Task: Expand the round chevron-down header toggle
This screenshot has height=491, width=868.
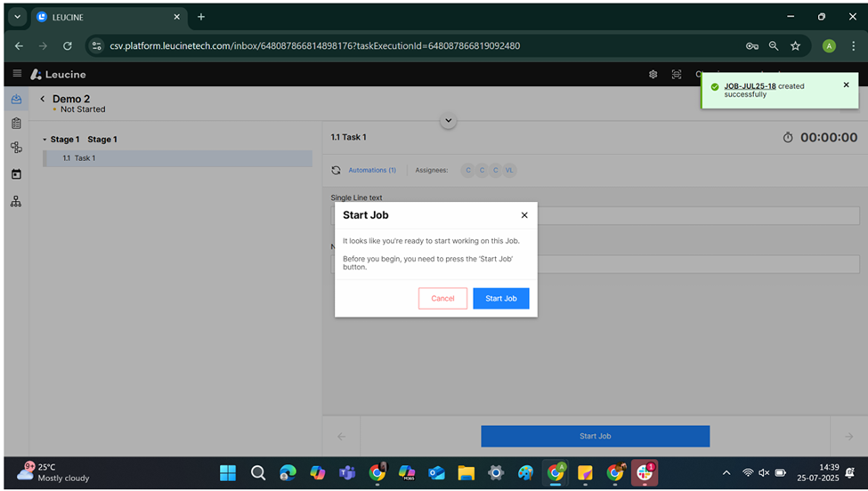Action: point(449,121)
